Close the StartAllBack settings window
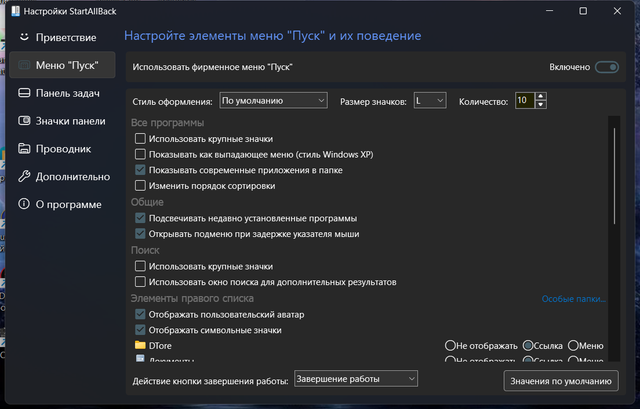The height and width of the screenshot is (409, 640). (617, 11)
